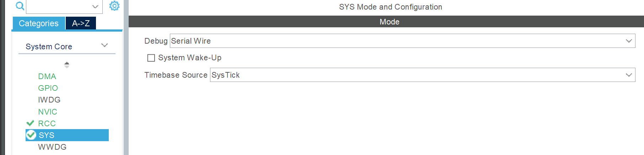Open the Debug Serial Wire dropdown
This screenshot has width=644, height=155.
402,41
